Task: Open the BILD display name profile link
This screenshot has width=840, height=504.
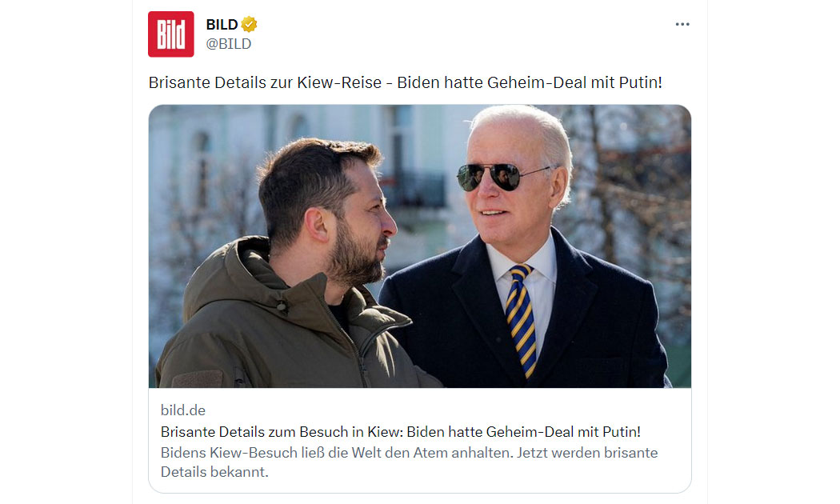Action: [x=222, y=24]
